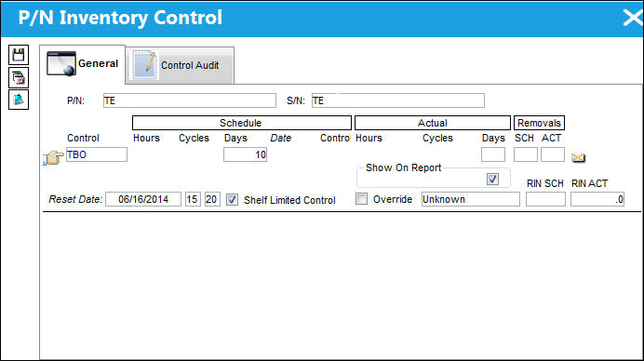
Task: Click the S/N input field
Action: (x=398, y=100)
